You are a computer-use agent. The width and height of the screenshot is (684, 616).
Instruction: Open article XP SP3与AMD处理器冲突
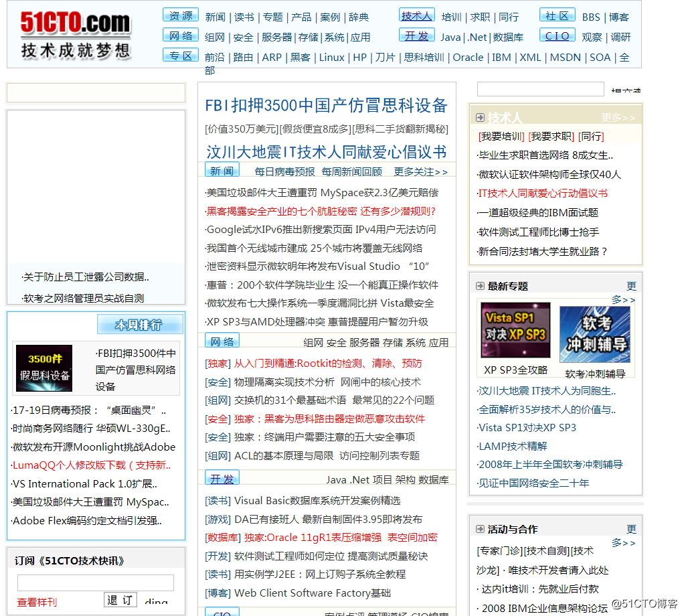point(317,321)
